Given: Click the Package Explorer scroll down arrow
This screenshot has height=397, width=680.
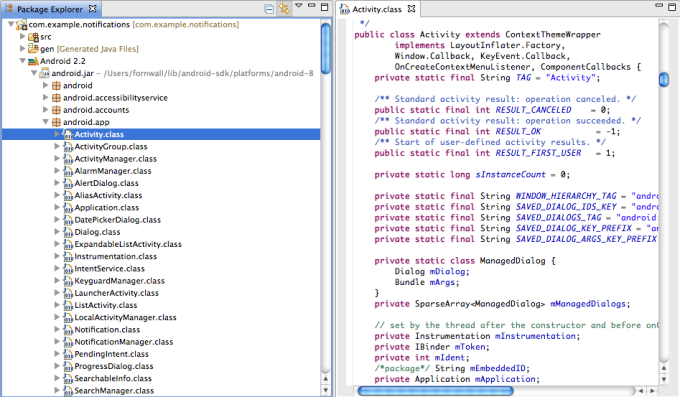Looking at the screenshot, I should [326, 390].
